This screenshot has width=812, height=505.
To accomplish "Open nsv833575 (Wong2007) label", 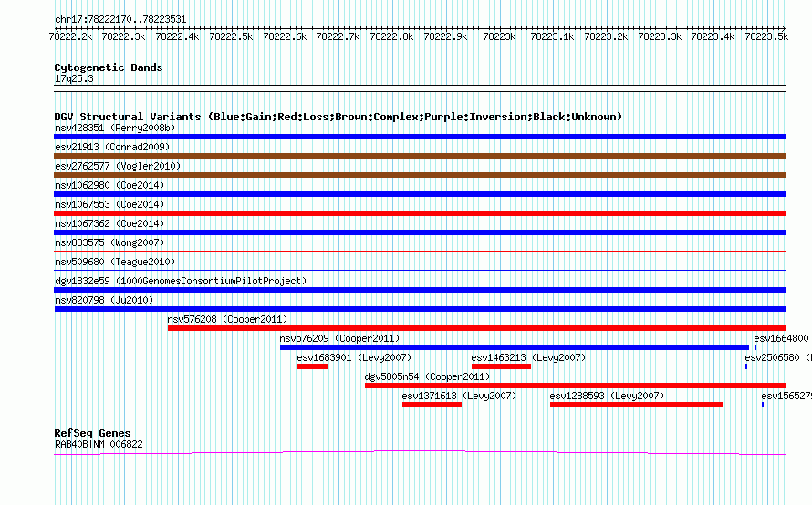I will click(x=109, y=242).
